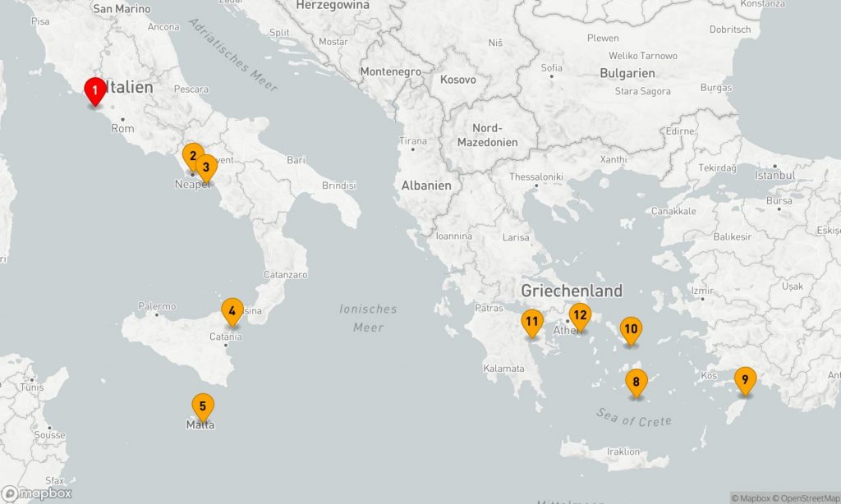Open the © OpenStreetMap attribution link

click(808, 497)
